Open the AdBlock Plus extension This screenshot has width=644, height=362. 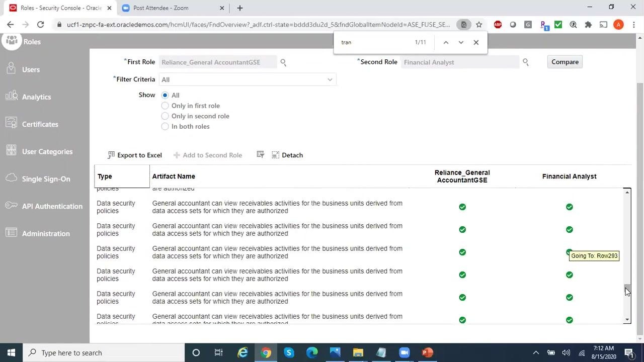click(x=498, y=25)
